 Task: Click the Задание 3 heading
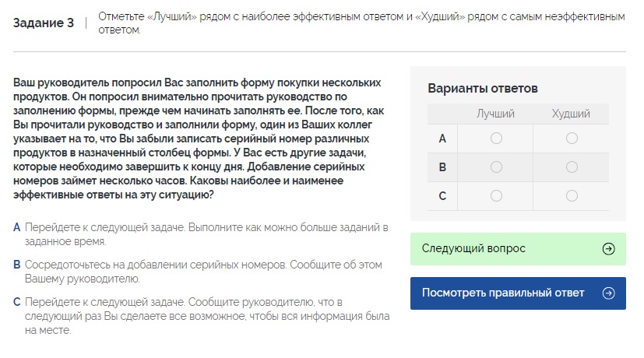(x=44, y=23)
